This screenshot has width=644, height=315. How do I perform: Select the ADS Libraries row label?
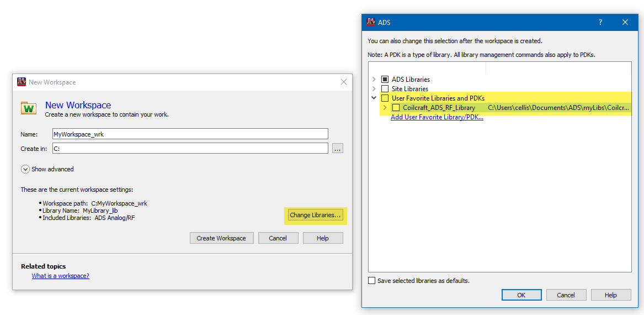point(411,79)
